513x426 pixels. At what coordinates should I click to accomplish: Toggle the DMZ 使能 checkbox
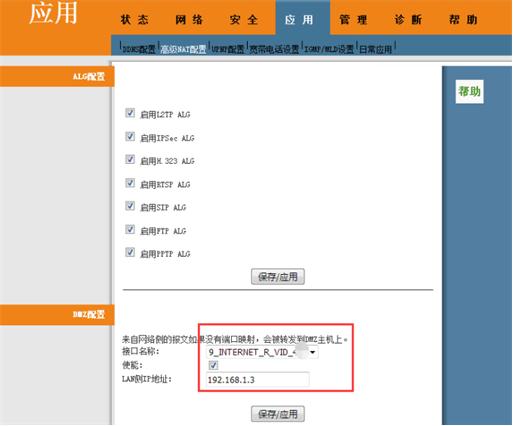(x=213, y=365)
